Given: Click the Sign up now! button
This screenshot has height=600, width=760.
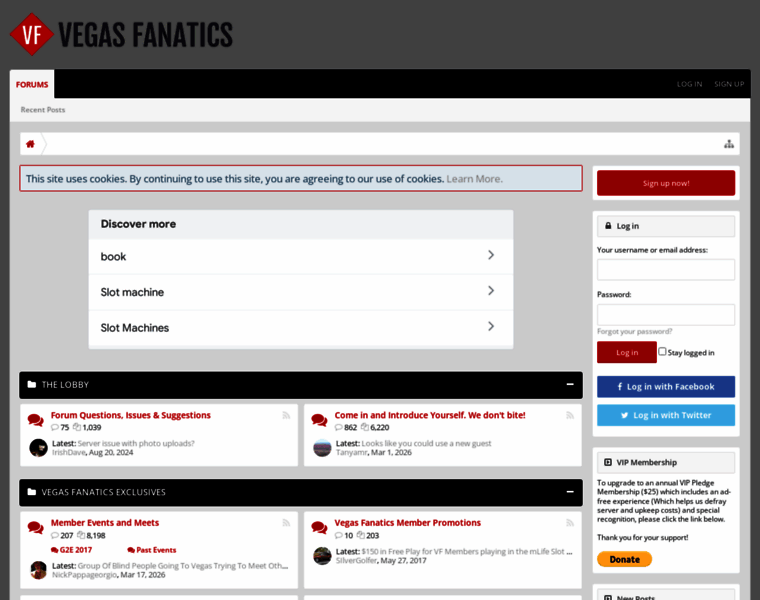Looking at the screenshot, I should click(666, 183).
